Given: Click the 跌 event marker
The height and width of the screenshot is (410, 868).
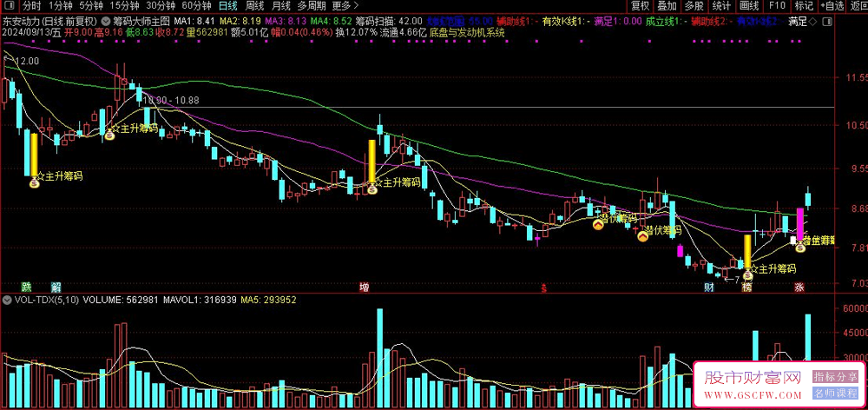Looking at the screenshot, I should coord(26,287).
